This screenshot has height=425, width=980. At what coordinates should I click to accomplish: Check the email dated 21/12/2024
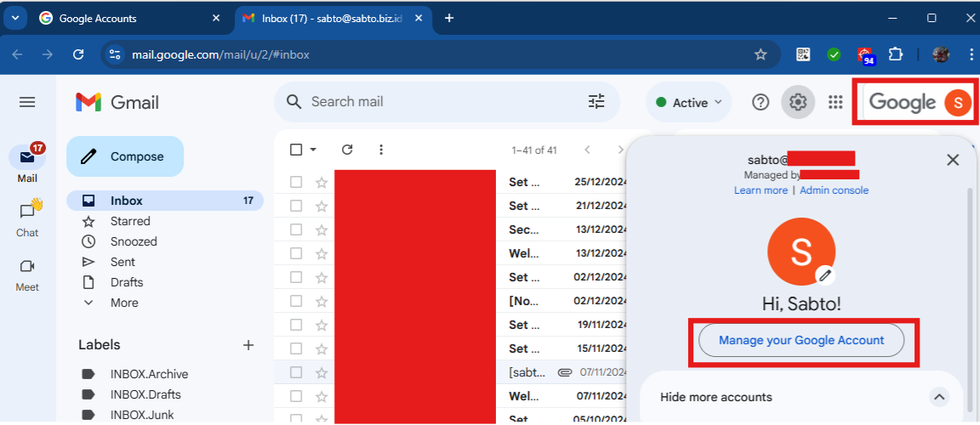[296, 206]
